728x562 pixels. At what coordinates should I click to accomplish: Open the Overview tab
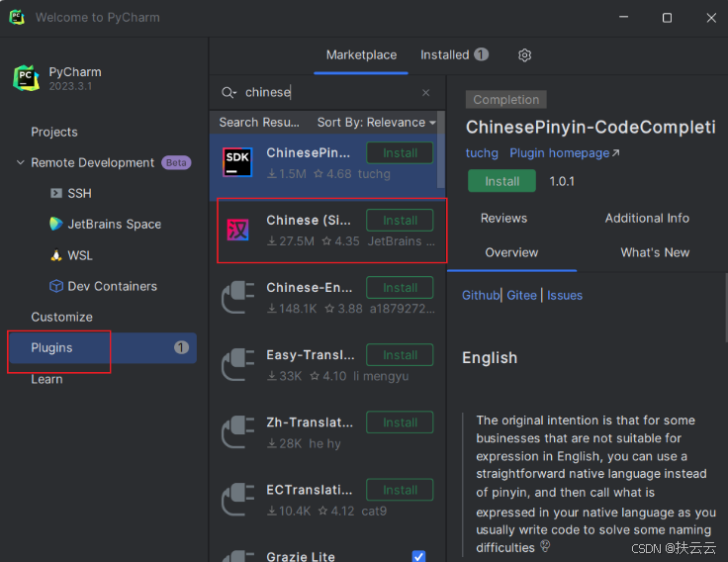click(x=511, y=252)
